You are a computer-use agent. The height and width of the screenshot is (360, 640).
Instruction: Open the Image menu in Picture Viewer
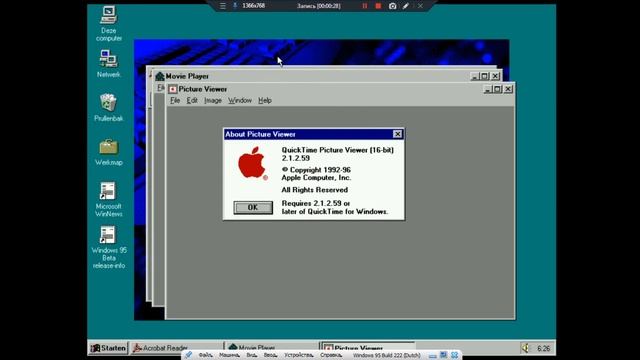pos(213,100)
